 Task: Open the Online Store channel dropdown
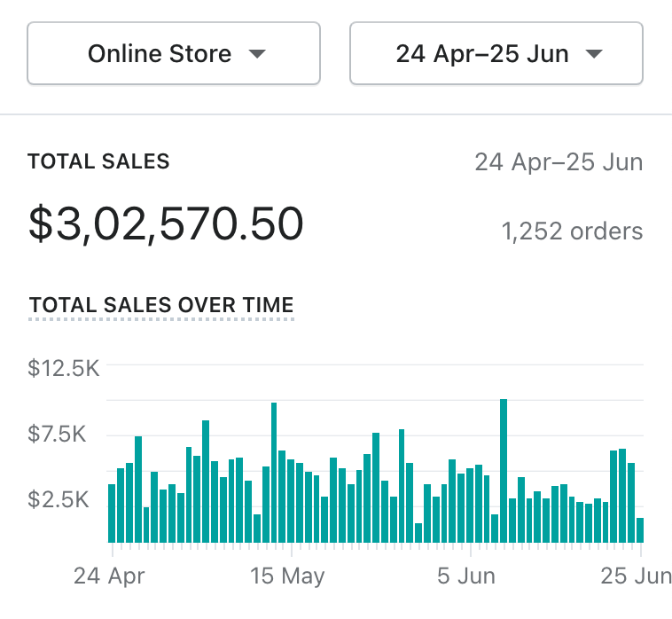point(174,54)
